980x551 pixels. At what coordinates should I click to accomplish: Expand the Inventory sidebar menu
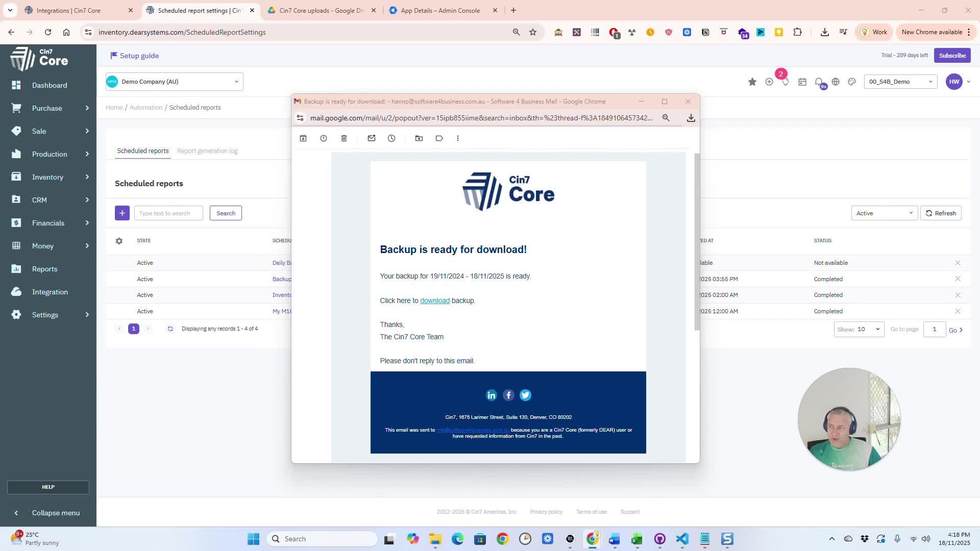[x=48, y=177]
